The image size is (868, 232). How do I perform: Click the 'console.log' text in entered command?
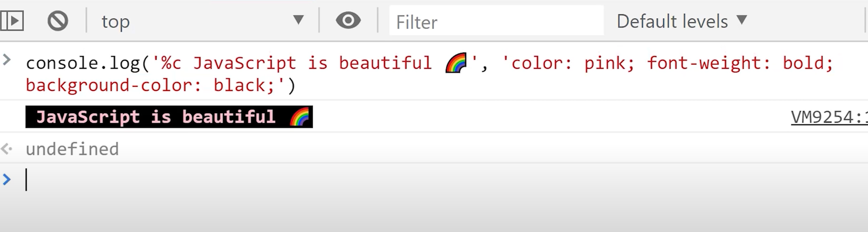point(83,63)
